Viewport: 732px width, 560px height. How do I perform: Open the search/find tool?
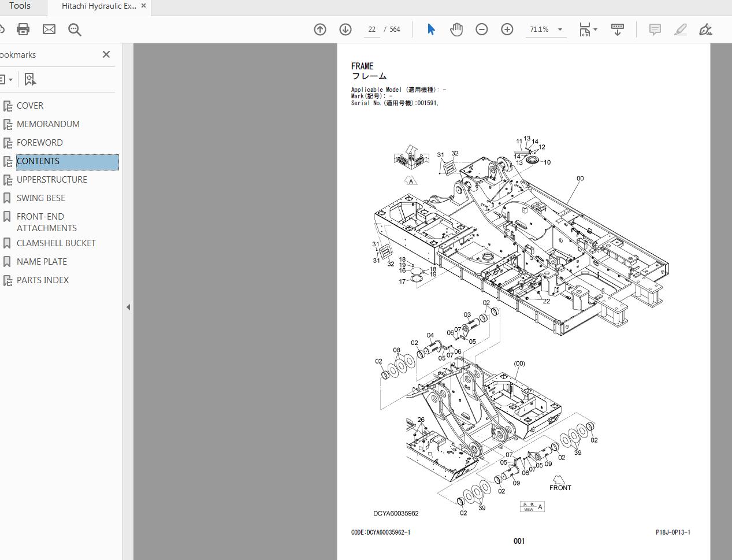click(x=75, y=29)
